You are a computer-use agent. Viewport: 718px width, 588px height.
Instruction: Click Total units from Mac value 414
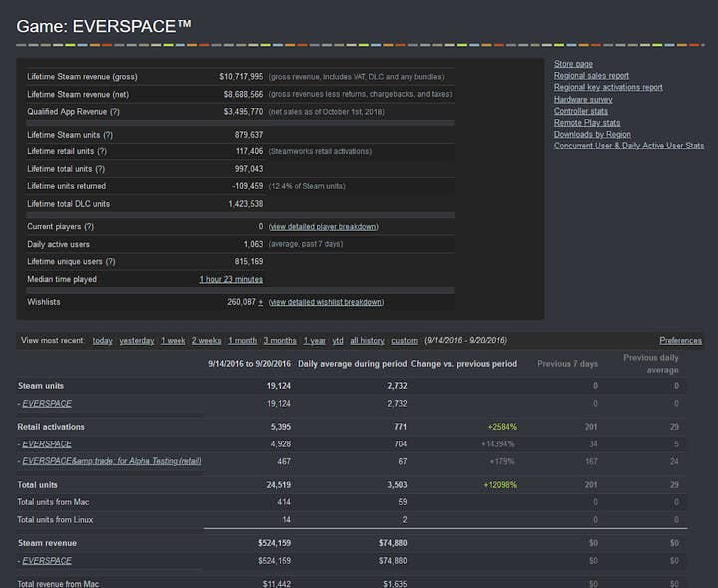click(284, 502)
